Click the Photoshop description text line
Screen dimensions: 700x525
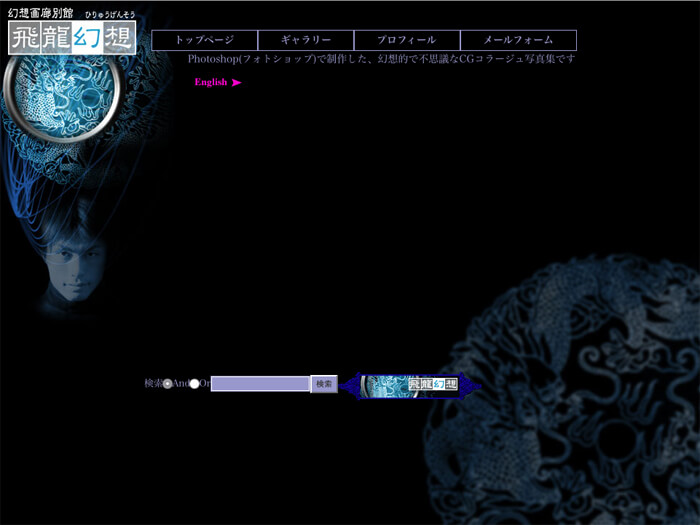381,59
